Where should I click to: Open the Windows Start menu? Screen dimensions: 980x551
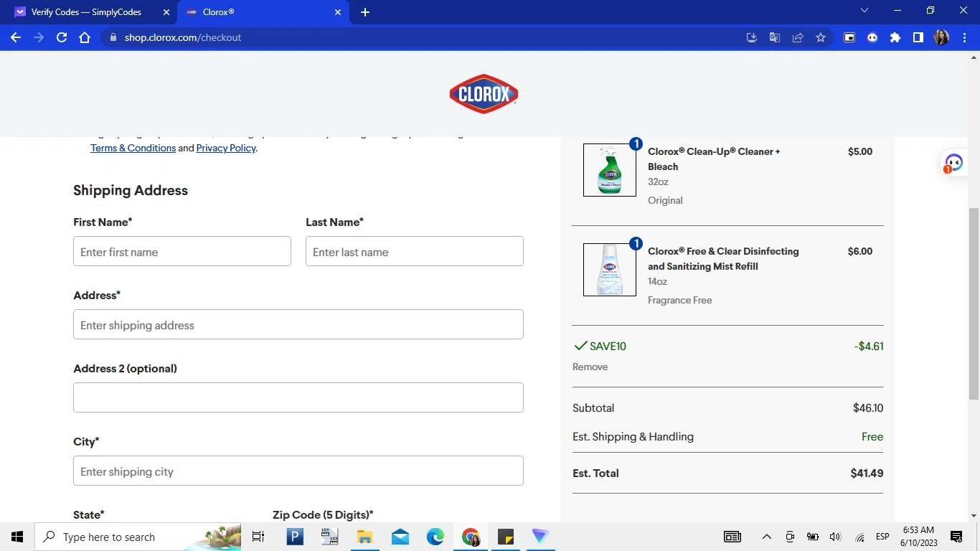[x=17, y=537]
